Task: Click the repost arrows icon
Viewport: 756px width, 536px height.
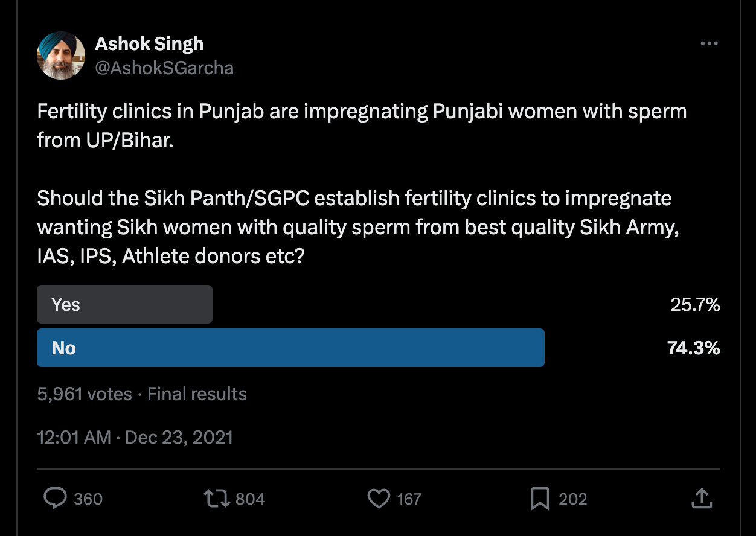Action: (x=217, y=499)
